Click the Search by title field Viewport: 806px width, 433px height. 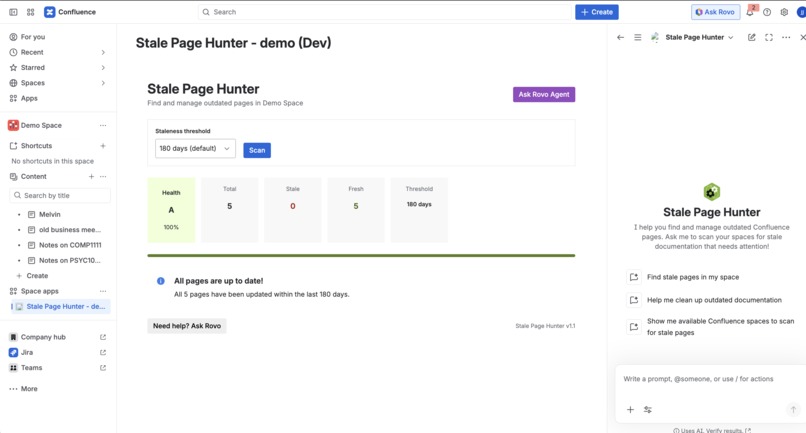(x=60, y=195)
